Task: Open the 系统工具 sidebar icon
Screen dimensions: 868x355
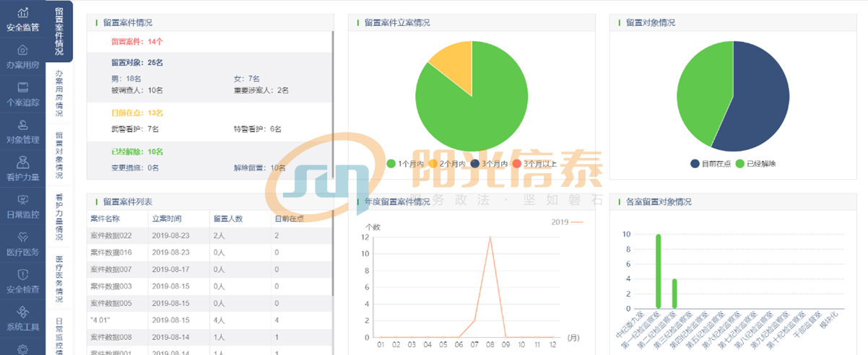Action: [x=22, y=312]
